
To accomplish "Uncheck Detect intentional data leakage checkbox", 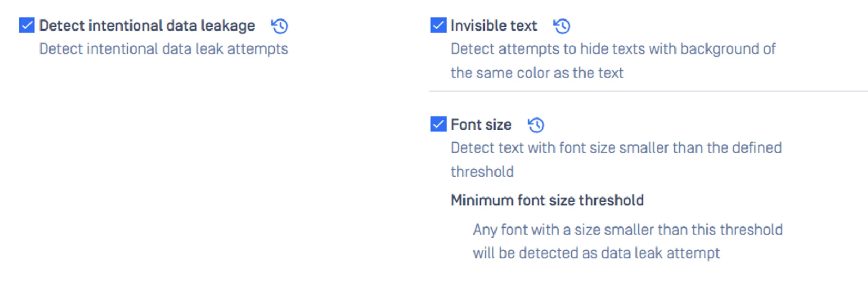I will click(27, 25).
